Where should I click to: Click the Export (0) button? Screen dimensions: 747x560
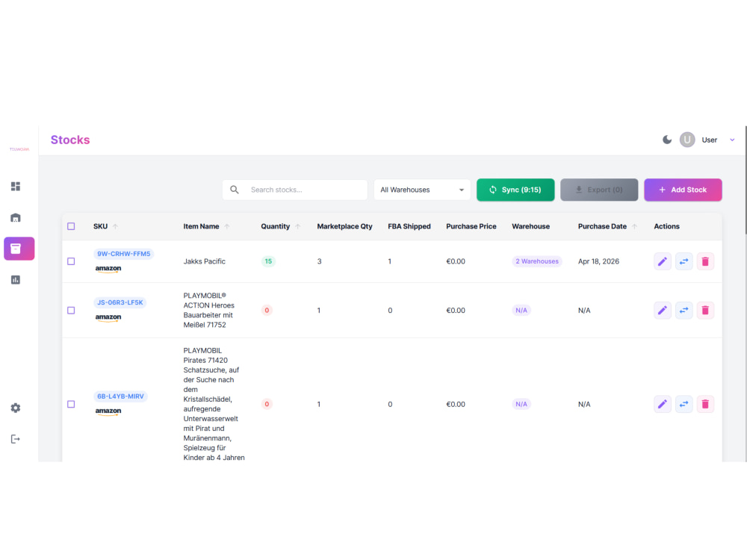[x=599, y=190]
